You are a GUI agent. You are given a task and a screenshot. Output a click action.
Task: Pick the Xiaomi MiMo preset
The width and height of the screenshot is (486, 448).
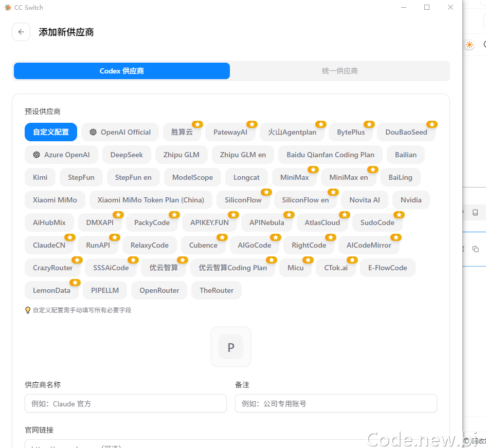coord(55,200)
